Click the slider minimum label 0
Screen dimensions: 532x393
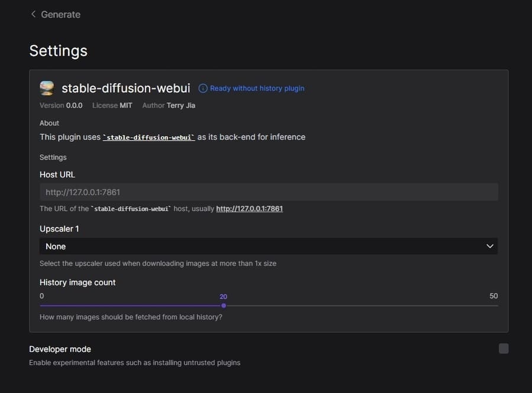pos(42,295)
